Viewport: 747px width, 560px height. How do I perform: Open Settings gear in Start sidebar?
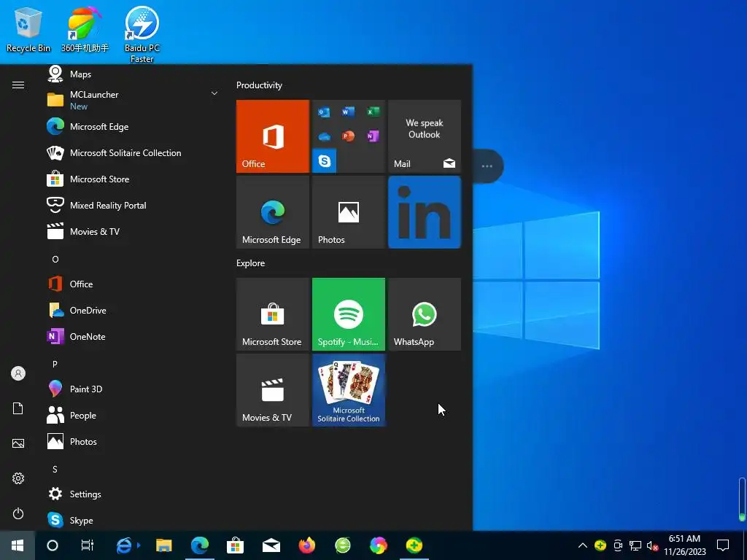click(x=18, y=478)
